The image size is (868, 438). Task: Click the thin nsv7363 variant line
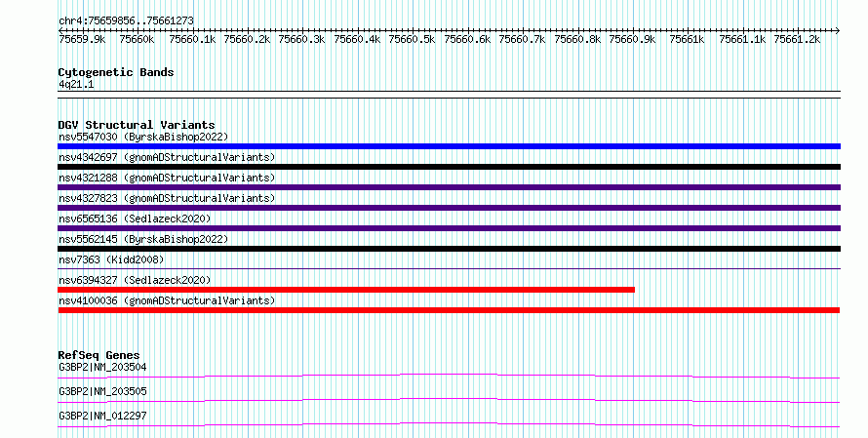[x=449, y=269]
